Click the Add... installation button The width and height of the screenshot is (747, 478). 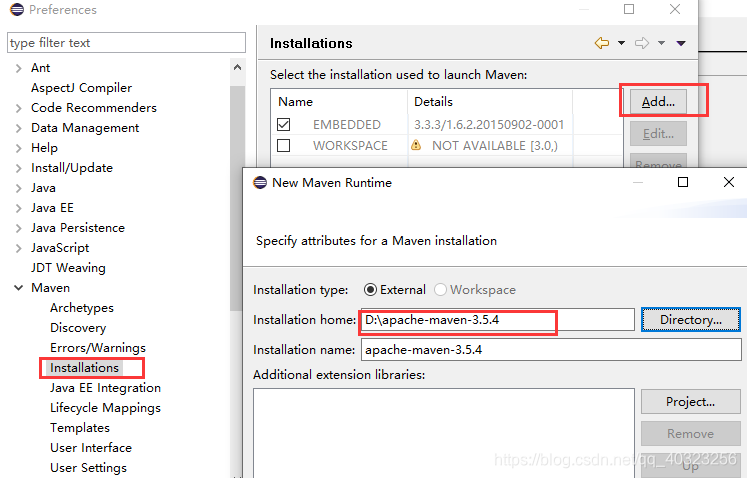coord(658,102)
